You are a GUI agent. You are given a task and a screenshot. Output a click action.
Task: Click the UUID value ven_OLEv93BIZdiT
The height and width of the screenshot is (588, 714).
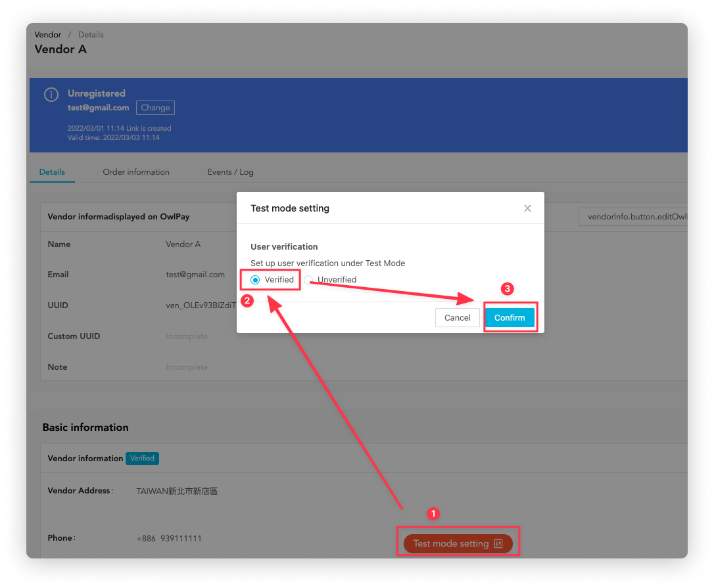tap(201, 305)
